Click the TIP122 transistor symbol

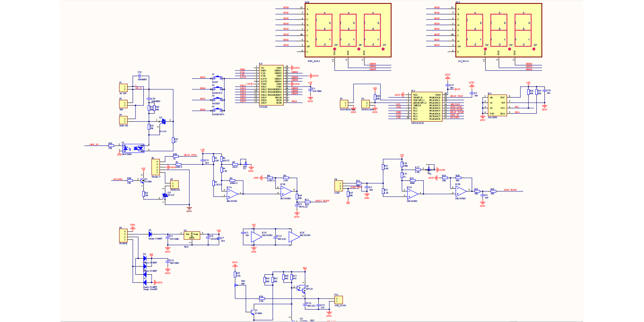click(x=301, y=289)
